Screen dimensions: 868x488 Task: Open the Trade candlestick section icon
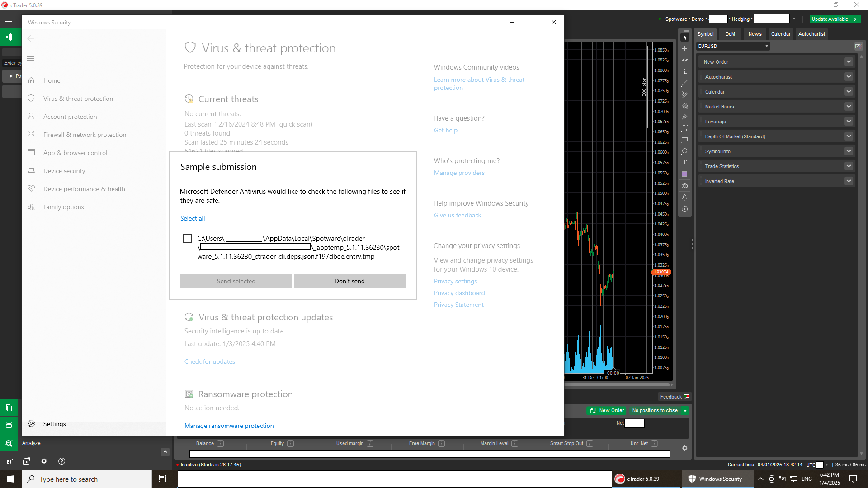(x=9, y=37)
